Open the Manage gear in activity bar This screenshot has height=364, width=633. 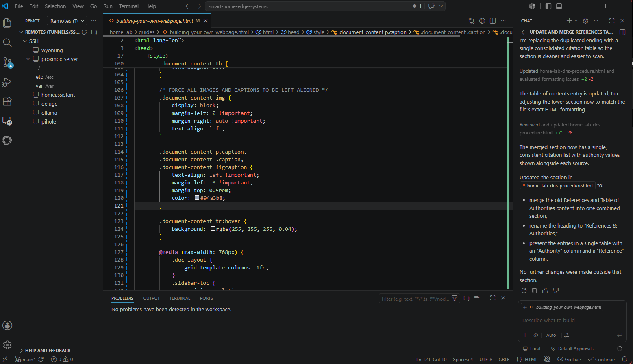[7, 345]
